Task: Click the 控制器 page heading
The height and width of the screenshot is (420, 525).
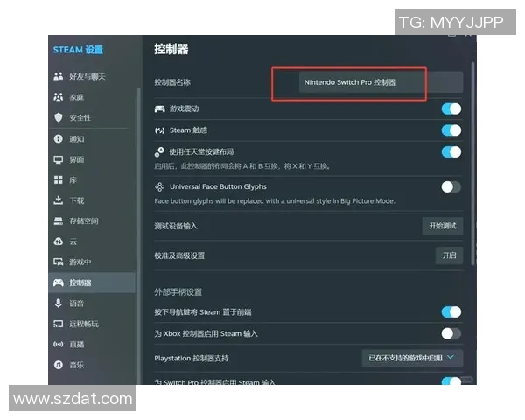Action: (171, 49)
